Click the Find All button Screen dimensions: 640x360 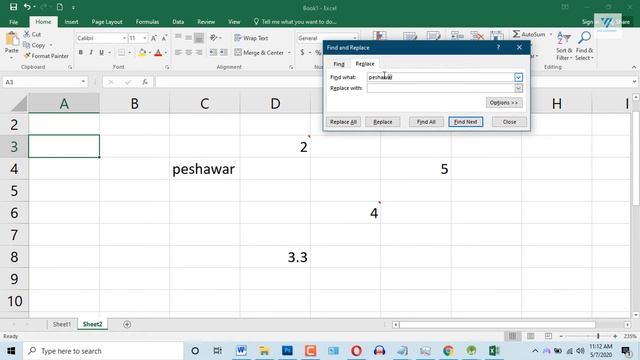tap(426, 122)
